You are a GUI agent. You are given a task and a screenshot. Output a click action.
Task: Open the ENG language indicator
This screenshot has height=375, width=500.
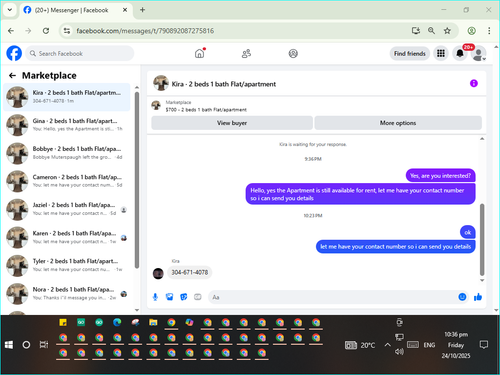point(429,345)
